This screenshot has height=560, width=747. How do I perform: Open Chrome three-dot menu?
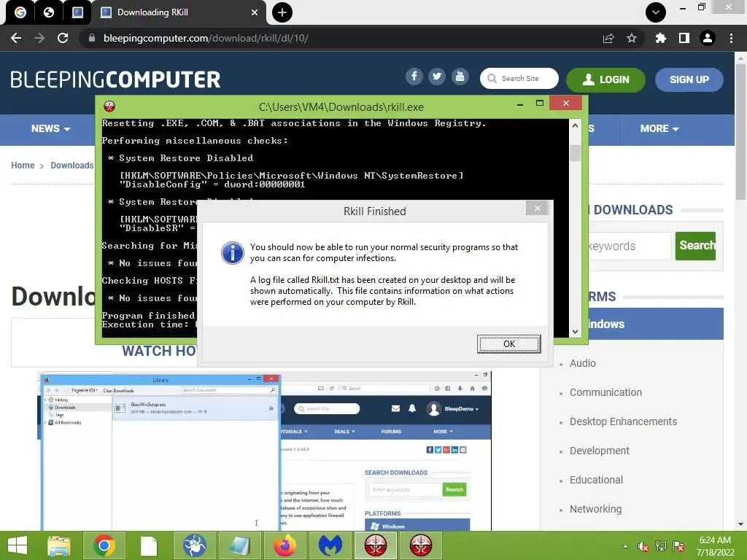pos(731,38)
